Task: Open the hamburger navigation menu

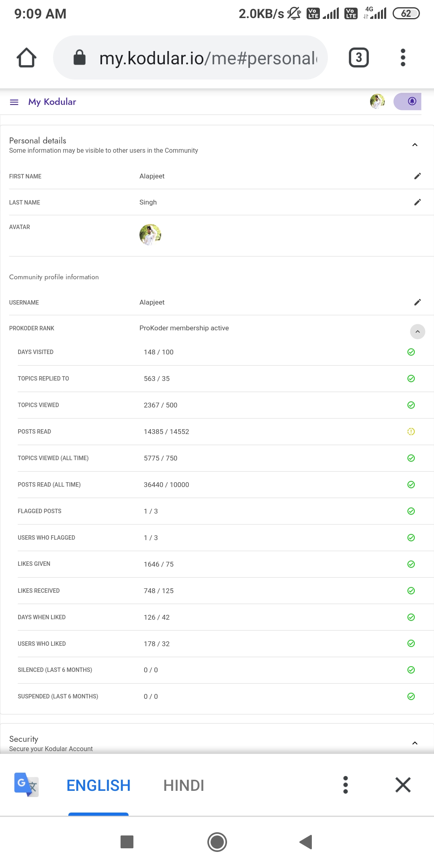Action: click(14, 102)
